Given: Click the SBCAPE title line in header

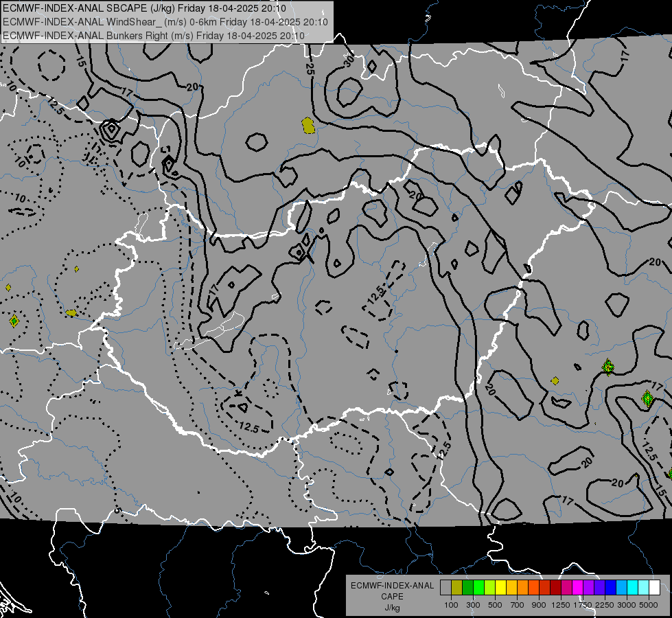Looking at the screenshot, I should click(144, 8).
